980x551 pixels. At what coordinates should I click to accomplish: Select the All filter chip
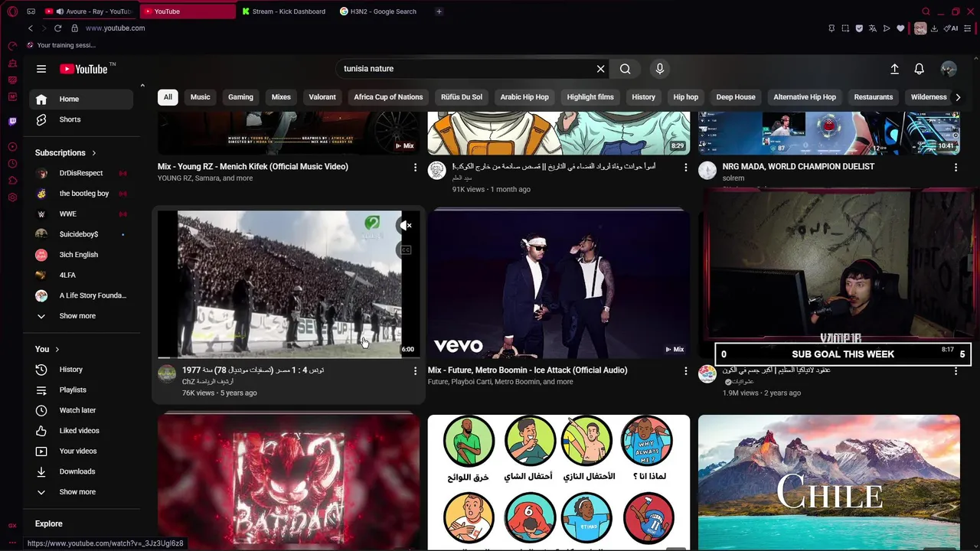(x=168, y=97)
